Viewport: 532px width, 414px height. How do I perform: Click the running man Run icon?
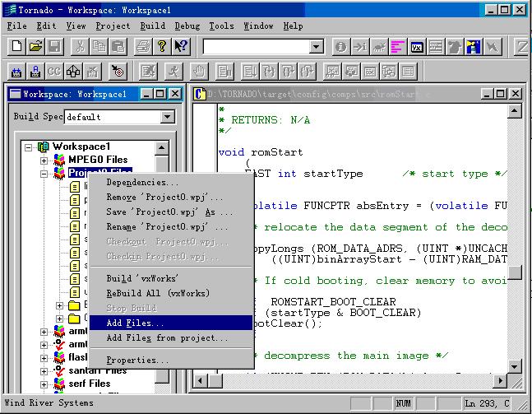tap(173, 72)
